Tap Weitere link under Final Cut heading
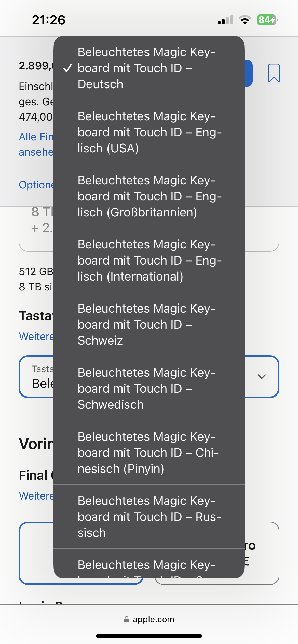 pyautogui.click(x=36, y=496)
